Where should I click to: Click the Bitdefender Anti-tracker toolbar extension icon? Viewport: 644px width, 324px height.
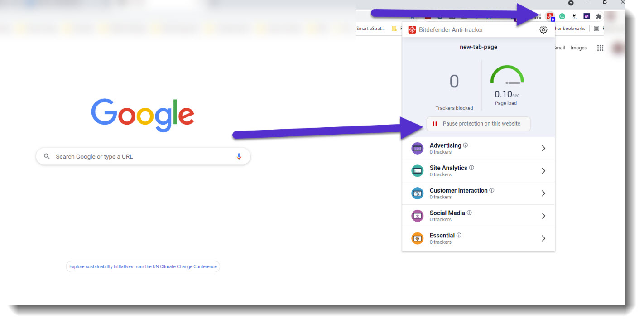click(550, 17)
